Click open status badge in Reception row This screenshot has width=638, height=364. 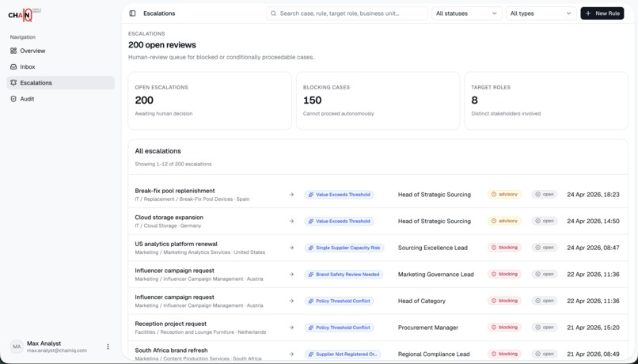point(545,327)
